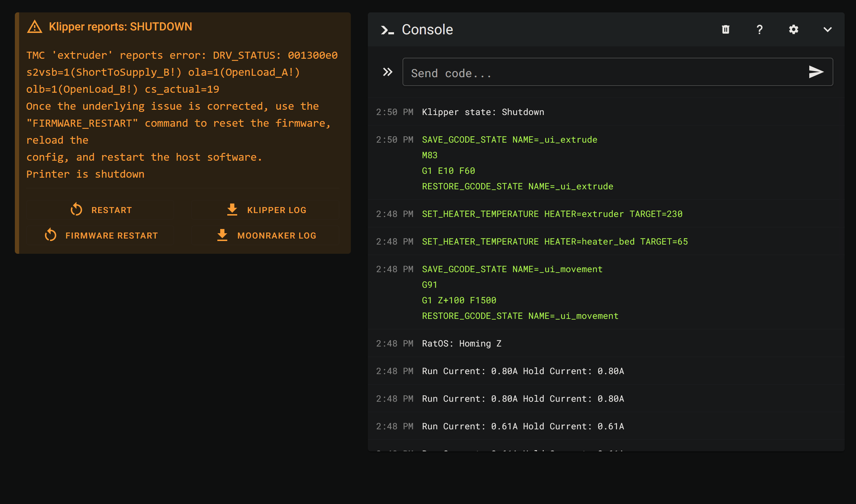Click the double-chevron icon beside input

point(388,72)
